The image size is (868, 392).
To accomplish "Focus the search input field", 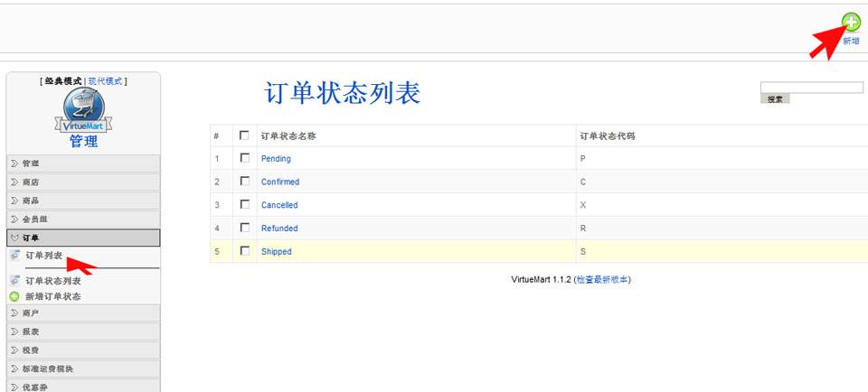I will tap(812, 88).
